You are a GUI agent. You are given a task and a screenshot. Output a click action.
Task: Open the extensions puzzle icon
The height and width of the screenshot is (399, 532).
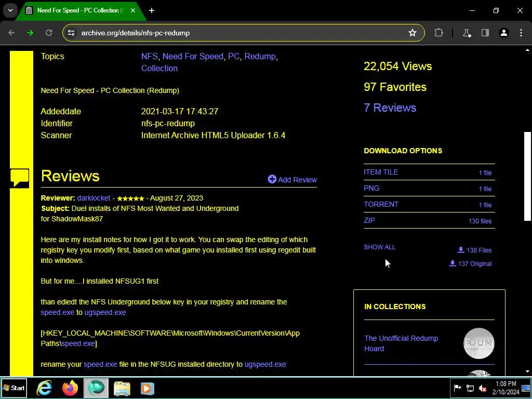tap(438, 33)
